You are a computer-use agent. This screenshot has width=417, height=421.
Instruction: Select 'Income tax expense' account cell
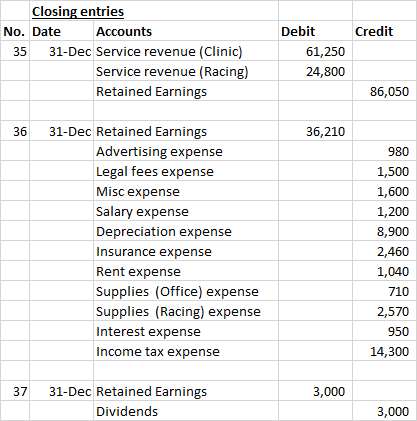(x=186, y=351)
